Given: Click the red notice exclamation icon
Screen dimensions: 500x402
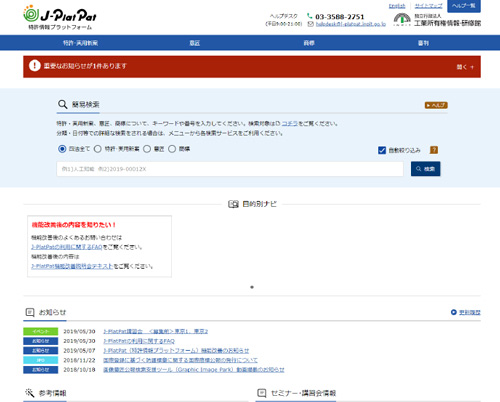Looking at the screenshot, I should [x=35, y=66].
